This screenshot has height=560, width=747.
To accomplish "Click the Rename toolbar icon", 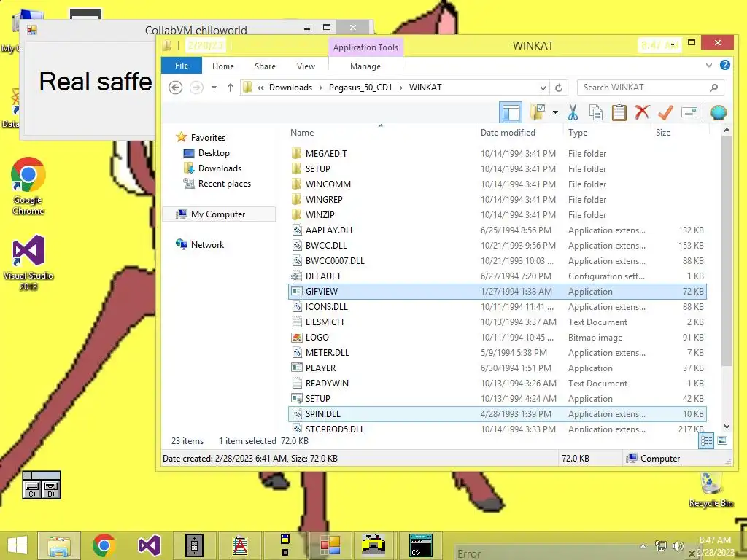I will (x=689, y=112).
